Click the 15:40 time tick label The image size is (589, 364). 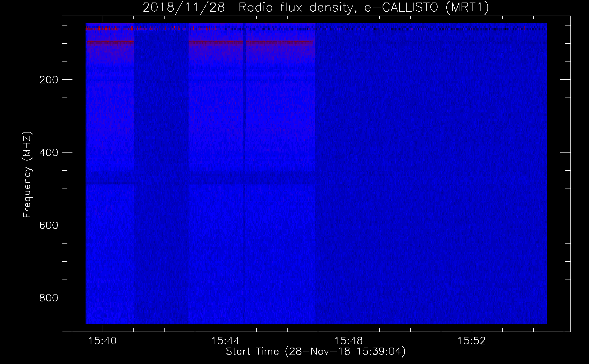[103, 341]
